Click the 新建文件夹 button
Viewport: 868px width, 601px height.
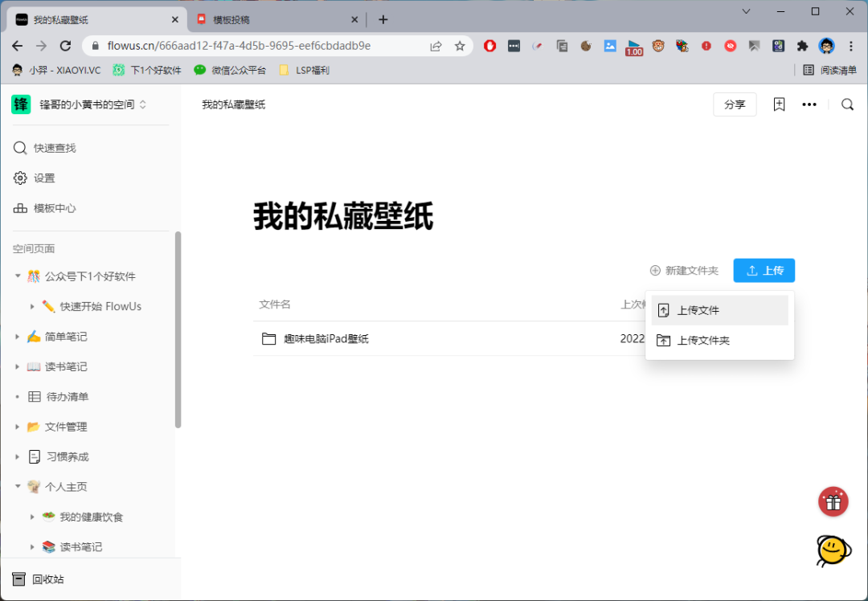684,271
